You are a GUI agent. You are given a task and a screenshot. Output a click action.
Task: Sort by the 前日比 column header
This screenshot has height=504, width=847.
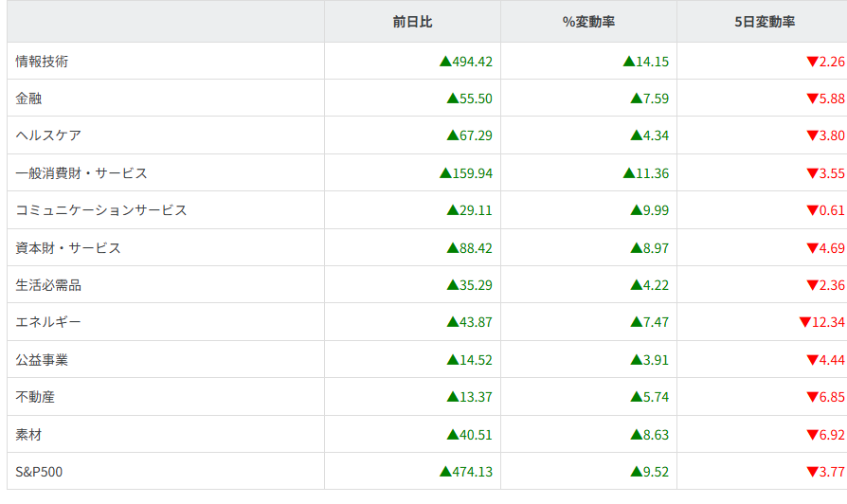click(412, 21)
